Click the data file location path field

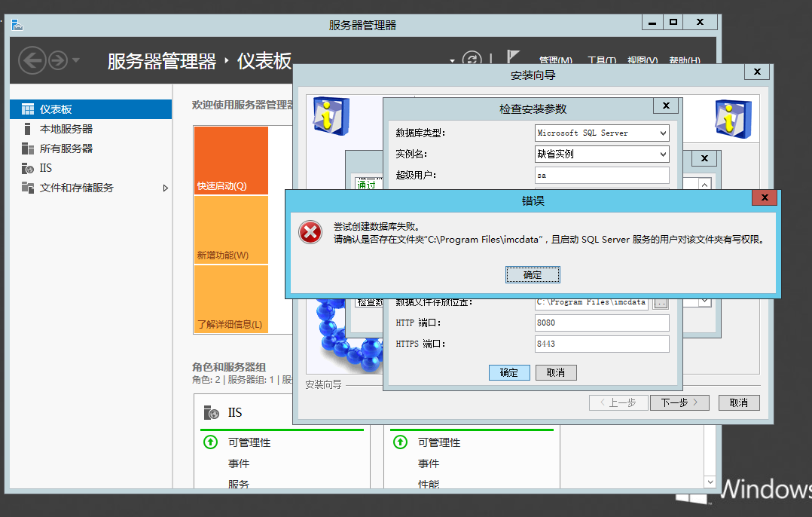pos(592,302)
